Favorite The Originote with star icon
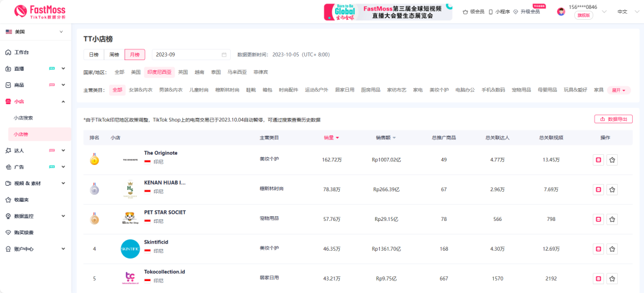The image size is (644, 293). [612, 160]
